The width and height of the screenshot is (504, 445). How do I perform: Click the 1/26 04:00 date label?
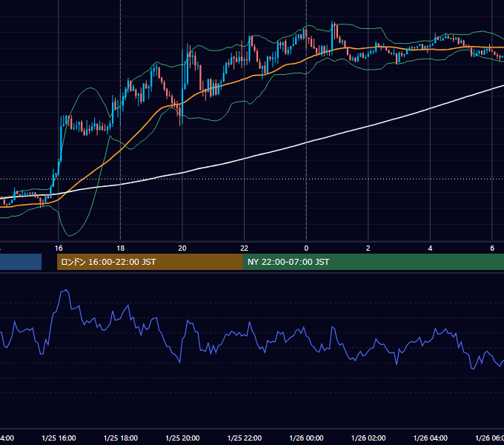431,438
